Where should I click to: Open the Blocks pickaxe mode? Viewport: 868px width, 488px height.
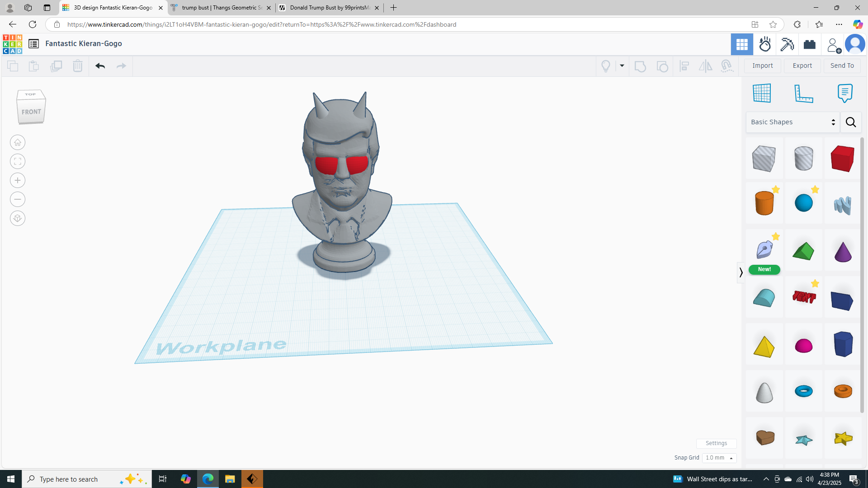787,44
